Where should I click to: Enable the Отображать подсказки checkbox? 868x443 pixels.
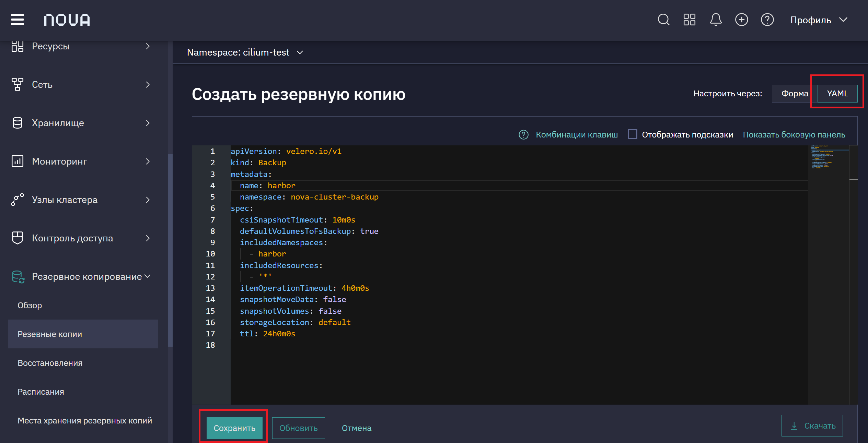[632, 134]
